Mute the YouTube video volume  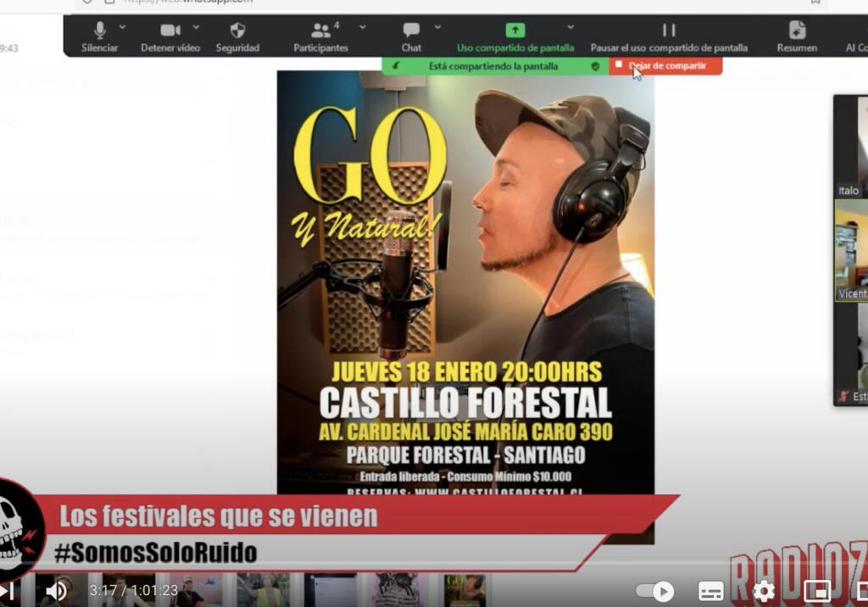click(x=56, y=591)
